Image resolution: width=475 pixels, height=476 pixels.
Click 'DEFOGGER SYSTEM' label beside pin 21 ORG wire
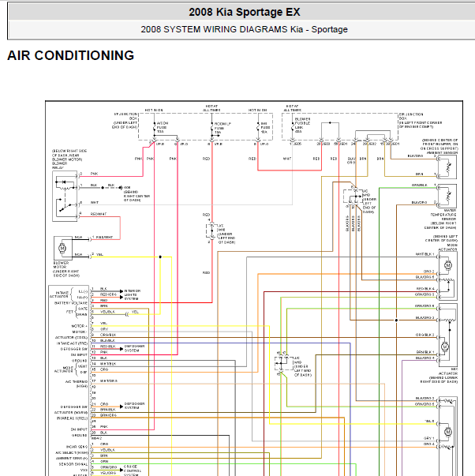tap(134, 406)
